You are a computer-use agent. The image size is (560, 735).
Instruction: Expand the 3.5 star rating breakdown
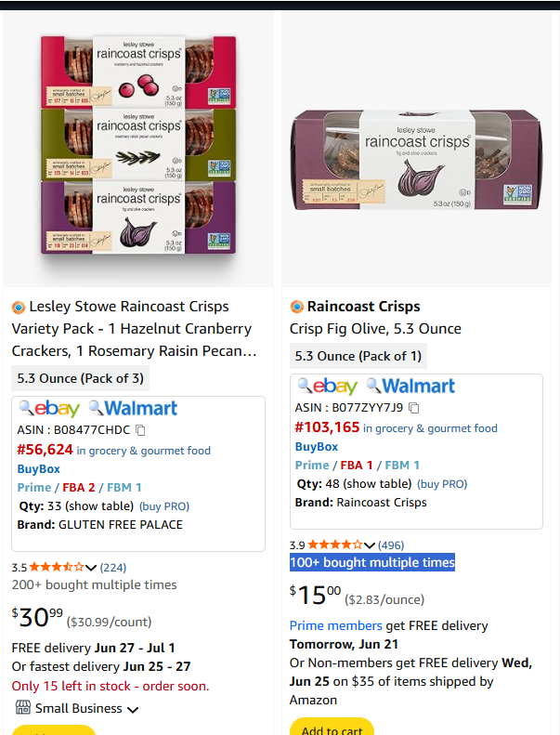tap(91, 568)
